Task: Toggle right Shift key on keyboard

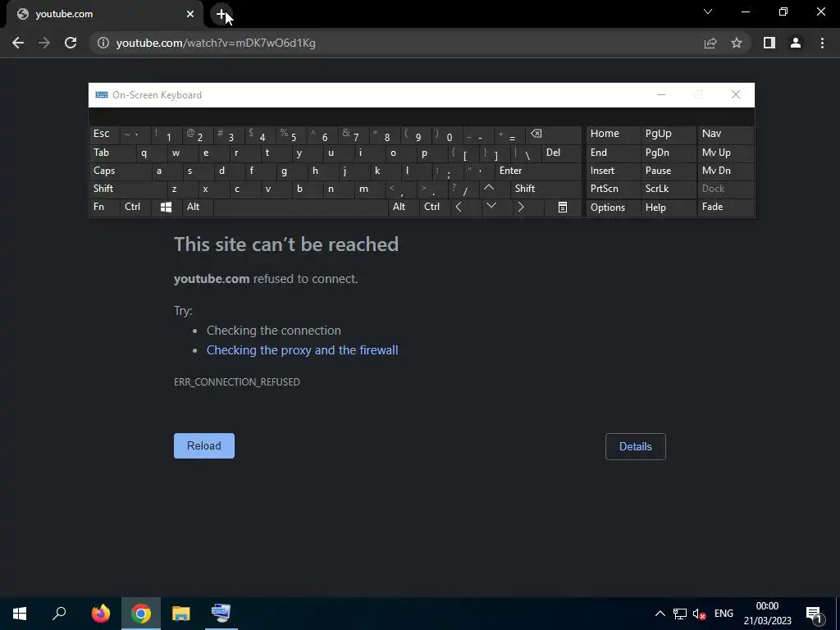Action: tap(546, 189)
